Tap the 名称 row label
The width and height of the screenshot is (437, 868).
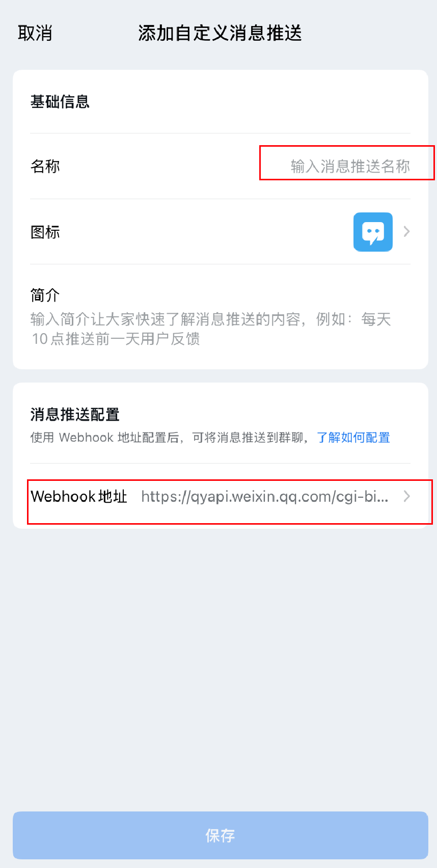[45, 167]
